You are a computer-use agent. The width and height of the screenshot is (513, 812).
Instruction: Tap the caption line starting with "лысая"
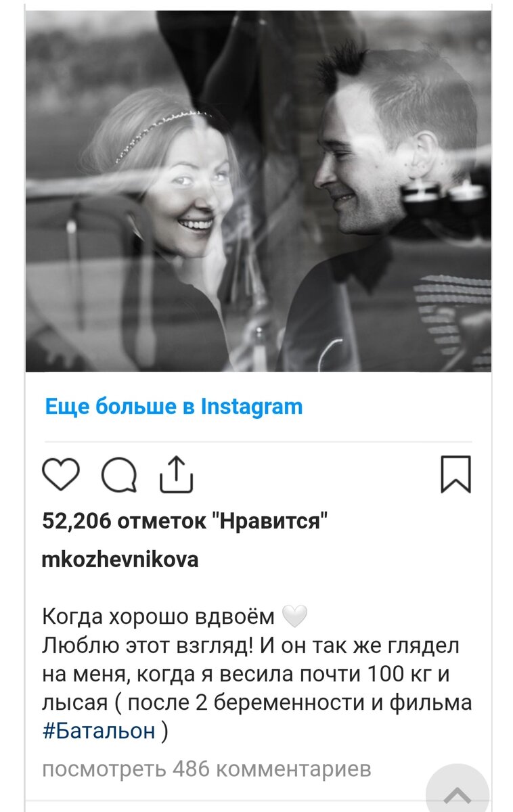click(257, 703)
